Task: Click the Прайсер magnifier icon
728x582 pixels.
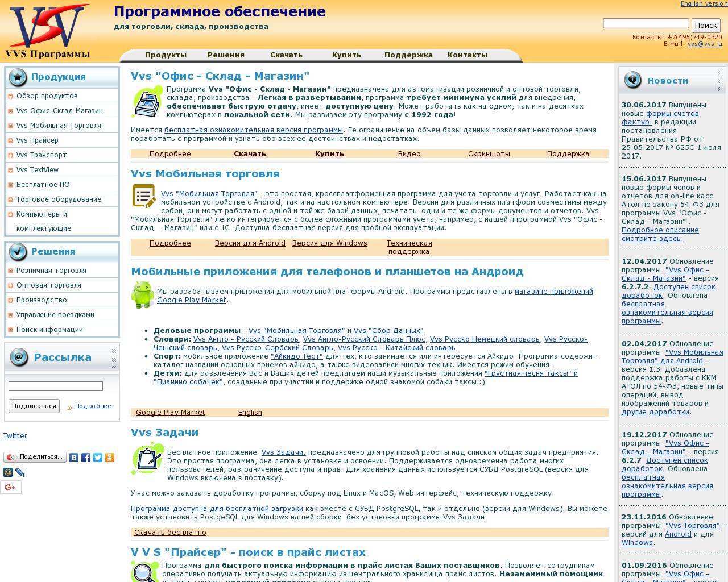Action: [x=144, y=571]
